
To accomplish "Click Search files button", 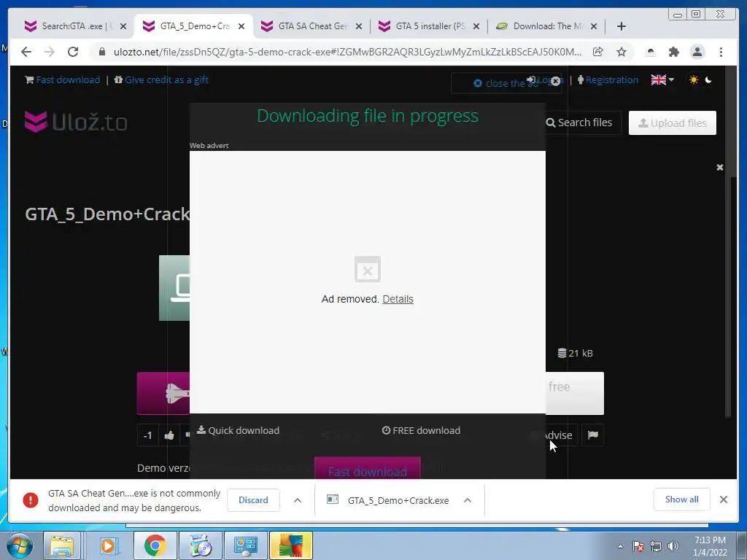I will 579,122.
